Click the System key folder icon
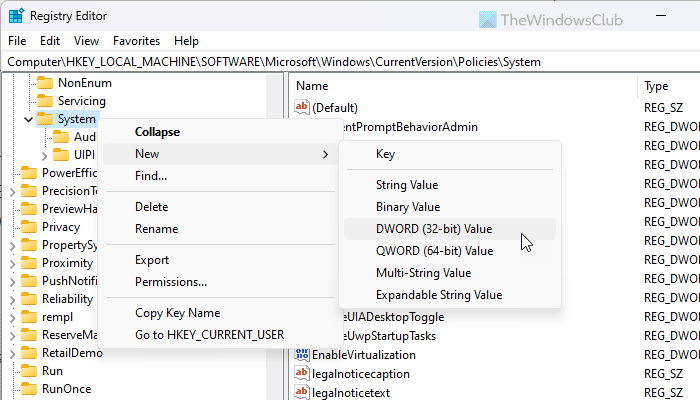Viewport: 700px width, 400px height. tap(45, 119)
